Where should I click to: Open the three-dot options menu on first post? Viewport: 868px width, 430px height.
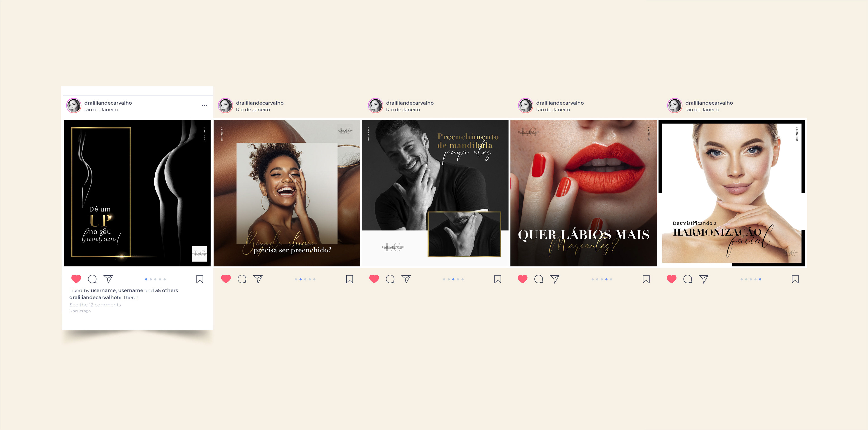point(204,106)
